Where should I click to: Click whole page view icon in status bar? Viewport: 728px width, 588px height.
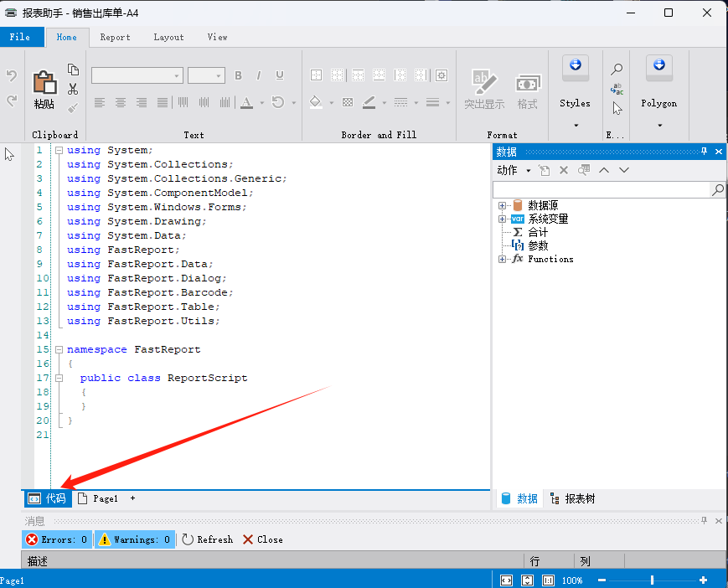point(527,580)
